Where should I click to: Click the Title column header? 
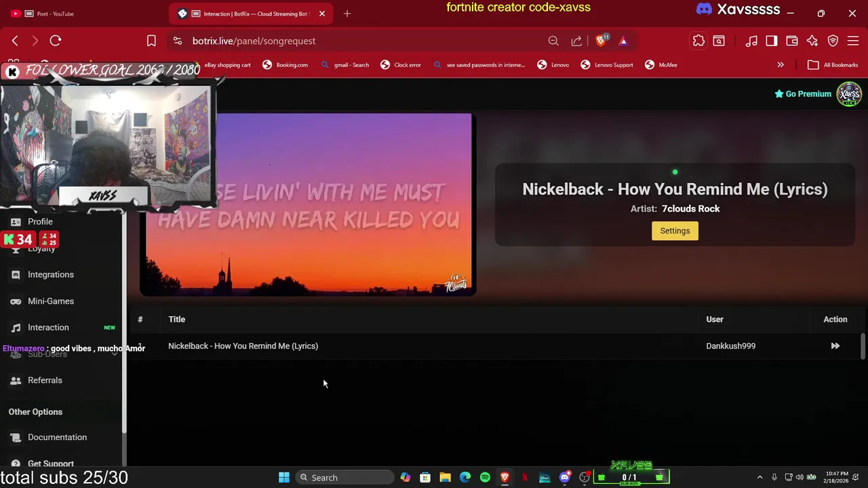click(x=176, y=319)
